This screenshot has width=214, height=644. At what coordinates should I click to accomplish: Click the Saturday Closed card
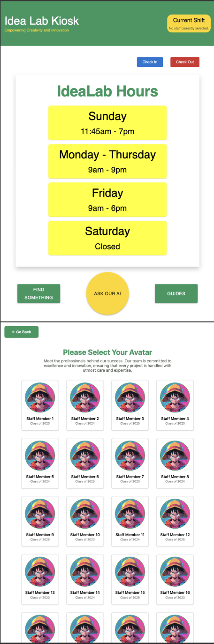pos(107,238)
